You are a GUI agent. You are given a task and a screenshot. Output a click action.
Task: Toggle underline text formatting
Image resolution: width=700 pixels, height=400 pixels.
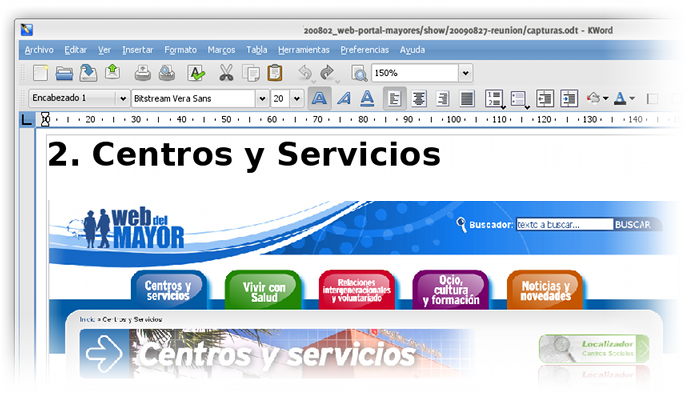coord(367,98)
